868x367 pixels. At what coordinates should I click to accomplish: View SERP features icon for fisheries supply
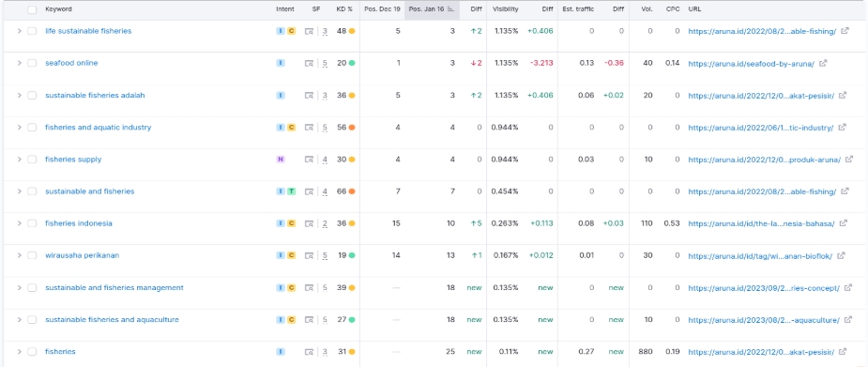(x=310, y=160)
